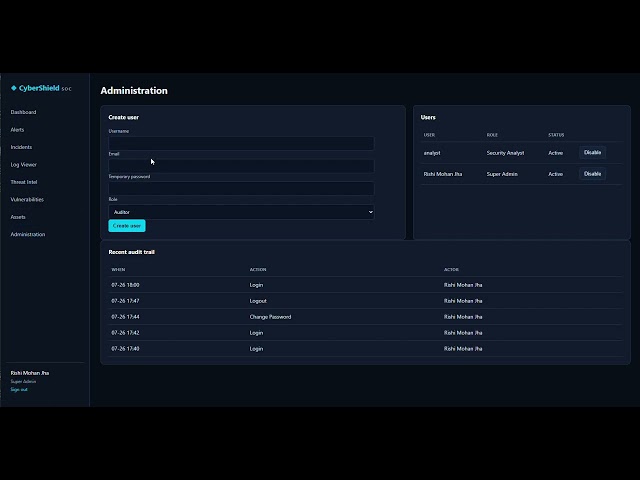Click actor name in Logout row
Viewport: 640px width, 480px height.
(463, 301)
